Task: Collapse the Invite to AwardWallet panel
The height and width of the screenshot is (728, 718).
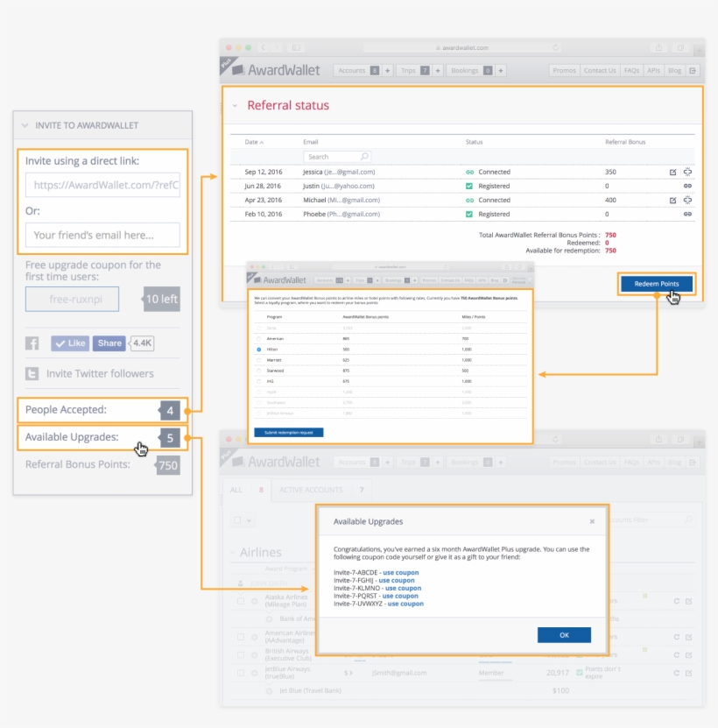Action: [x=25, y=125]
